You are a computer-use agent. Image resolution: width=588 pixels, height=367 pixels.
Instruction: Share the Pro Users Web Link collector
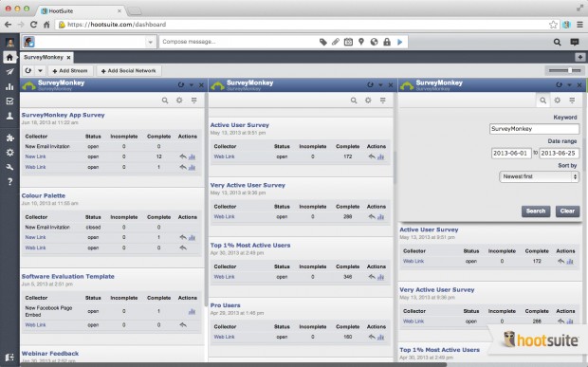[372, 337]
